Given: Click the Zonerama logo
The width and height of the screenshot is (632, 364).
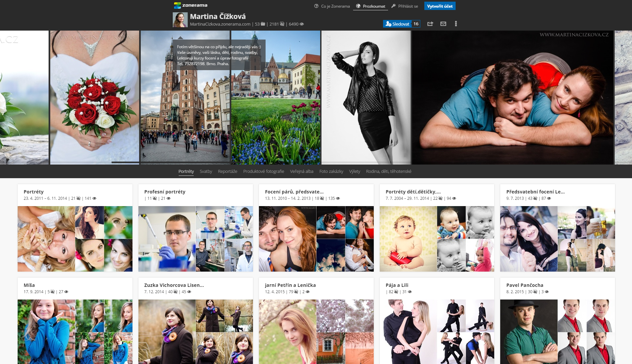Looking at the screenshot, I should click(190, 5).
